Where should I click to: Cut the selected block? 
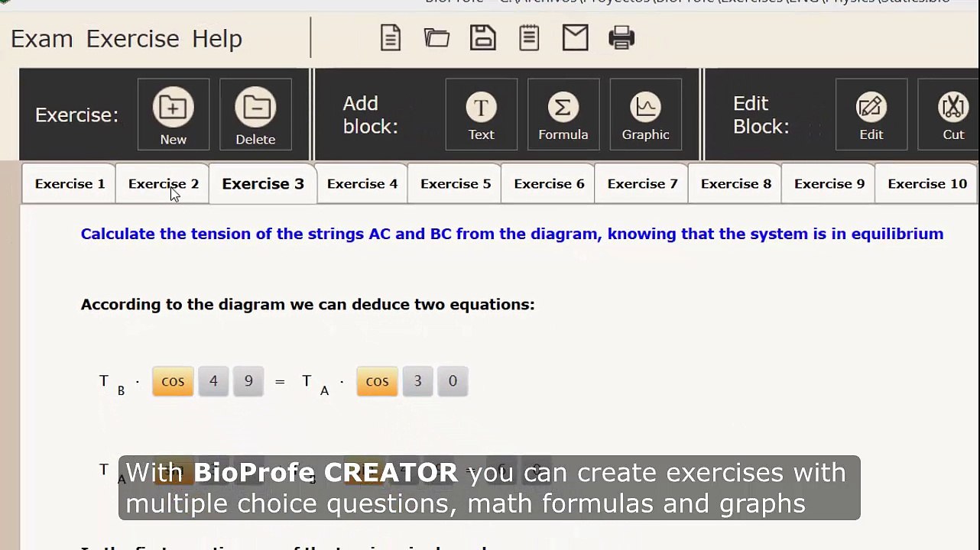(952, 115)
